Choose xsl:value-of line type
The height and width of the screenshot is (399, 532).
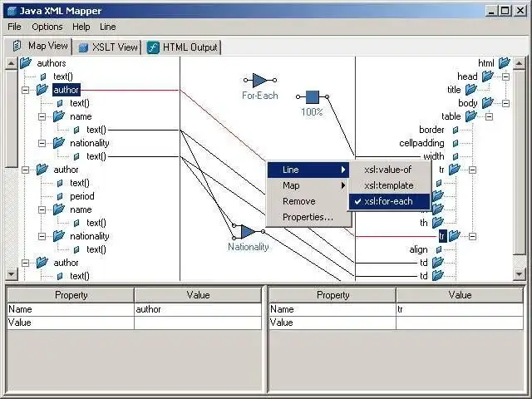[389, 170]
